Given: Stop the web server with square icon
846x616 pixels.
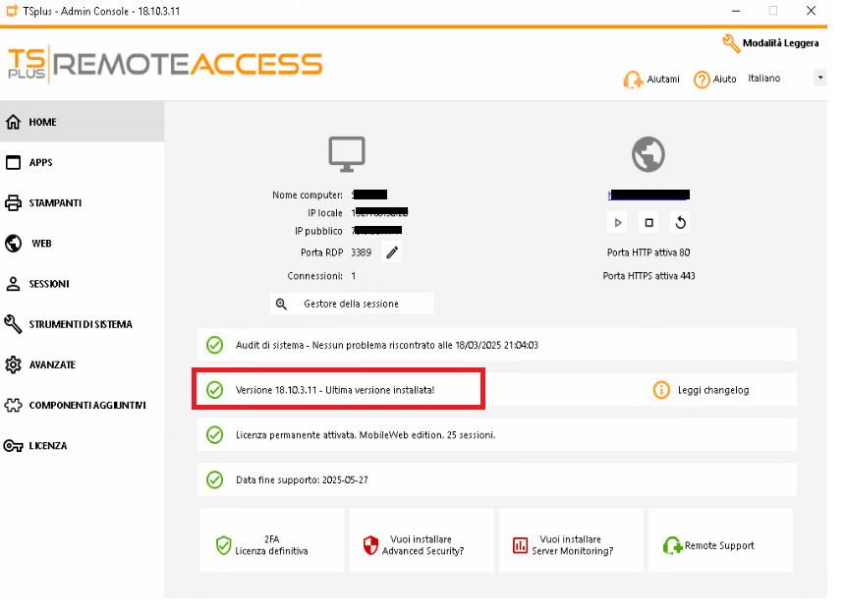Looking at the screenshot, I should (649, 222).
